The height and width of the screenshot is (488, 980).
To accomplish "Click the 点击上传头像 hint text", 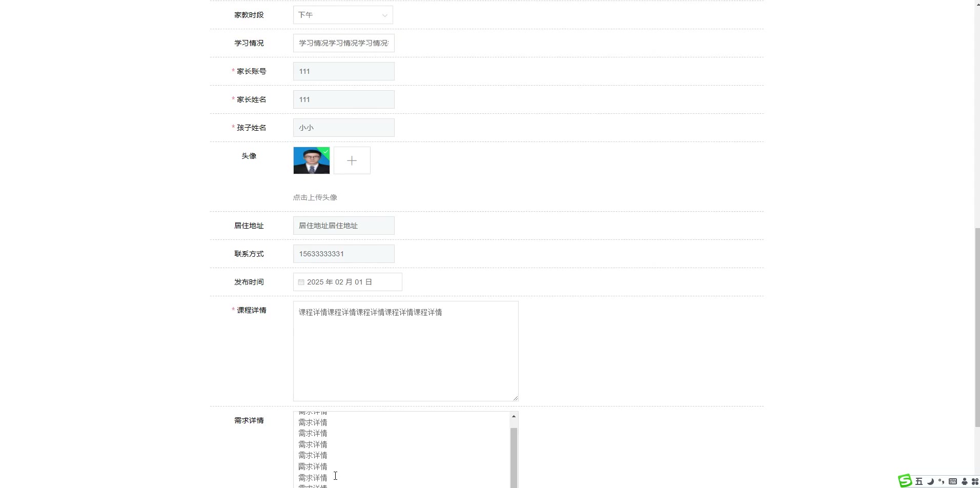I will (315, 197).
